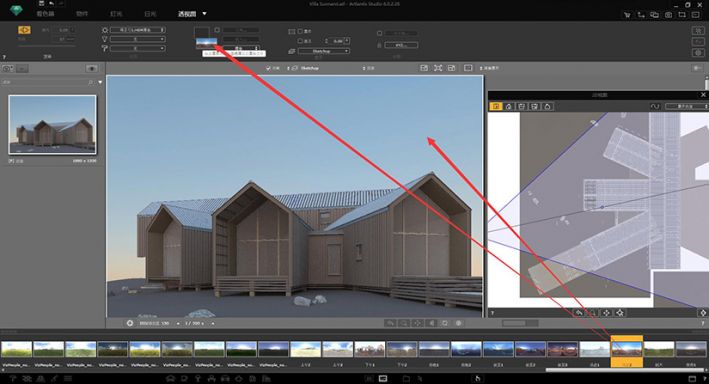Toggle the checkbox above the preview viewport
Viewport: 709px width, 384px height.
point(268,68)
